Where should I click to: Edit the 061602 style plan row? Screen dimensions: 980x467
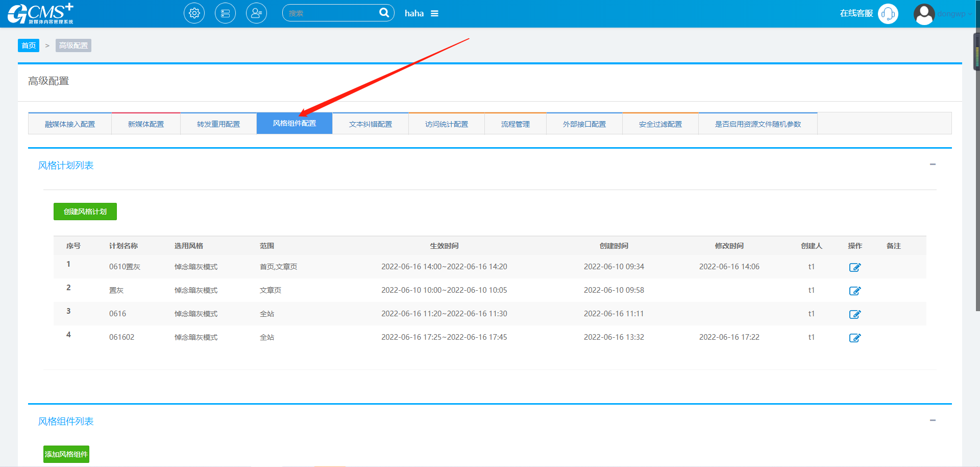point(854,338)
